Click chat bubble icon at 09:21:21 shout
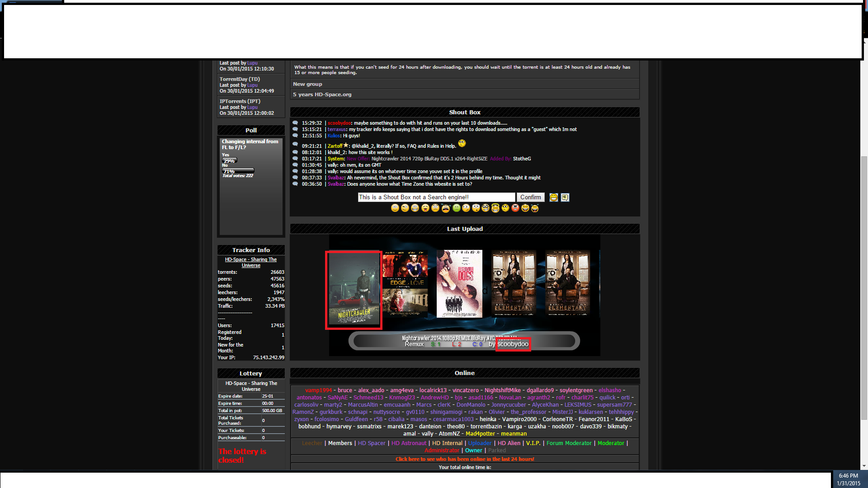Image resolution: width=868 pixels, height=488 pixels. pos(295,145)
